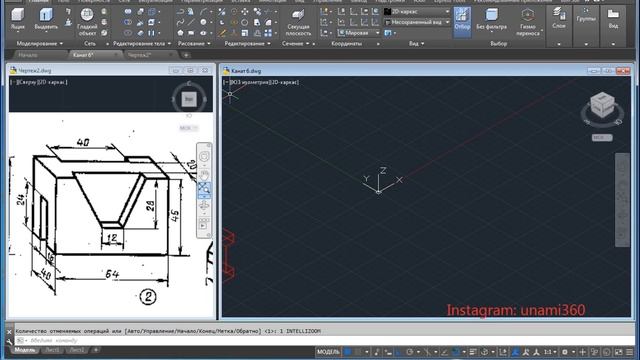Viewport: 640px width, 360px height.
Task: Click Zoom extents on the navigation bar
Action: (x=204, y=188)
